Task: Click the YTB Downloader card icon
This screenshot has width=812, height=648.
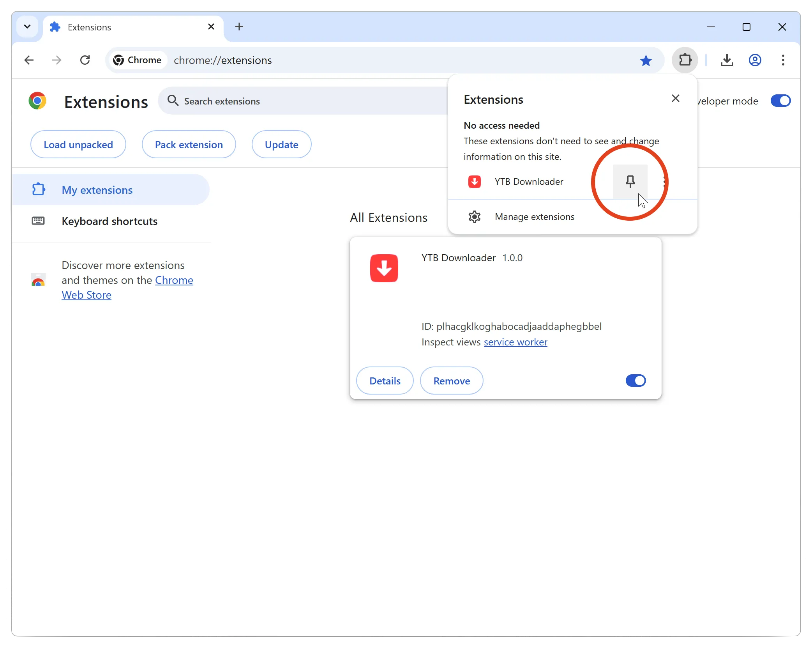Action: click(384, 268)
